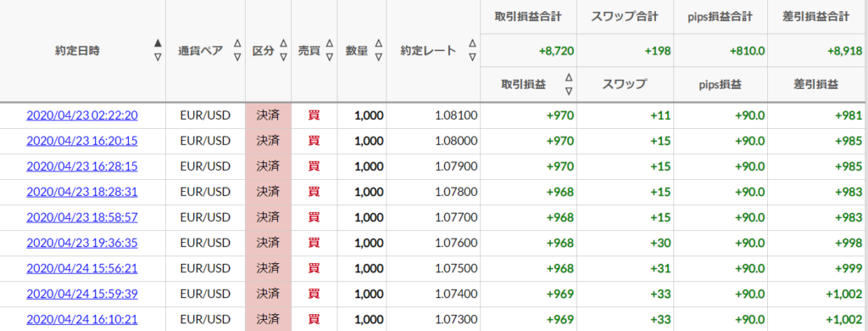Image resolution: width=868 pixels, height=331 pixels.
Task: Select rate cell 1.07800
Action: pos(456,192)
